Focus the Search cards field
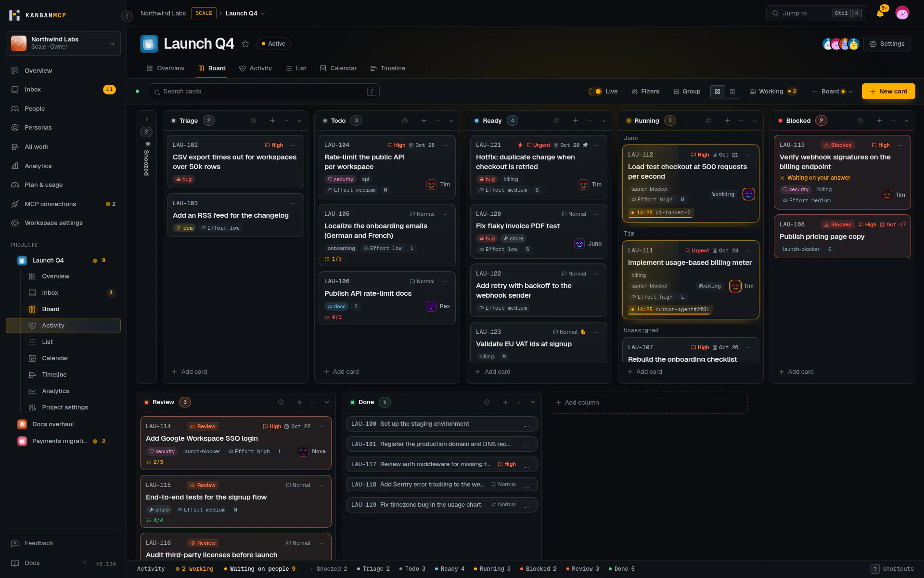This screenshot has width=924, height=578. (x=264, y=92)
